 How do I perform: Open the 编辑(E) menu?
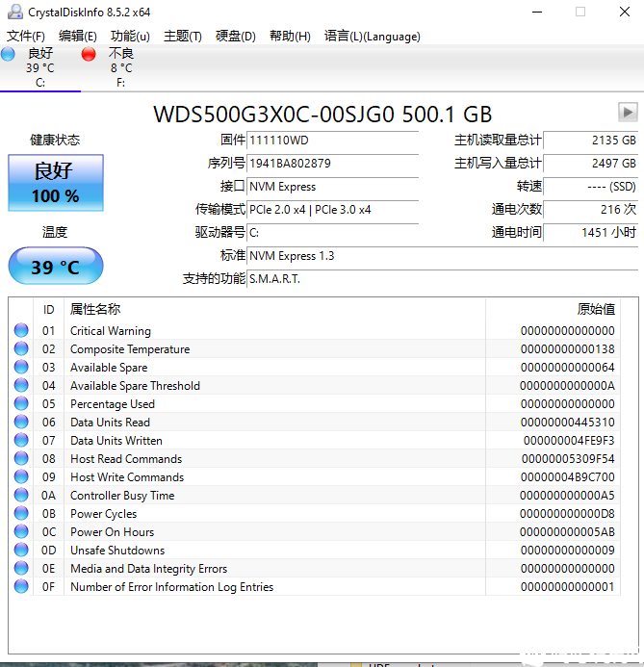coord(78,37)
